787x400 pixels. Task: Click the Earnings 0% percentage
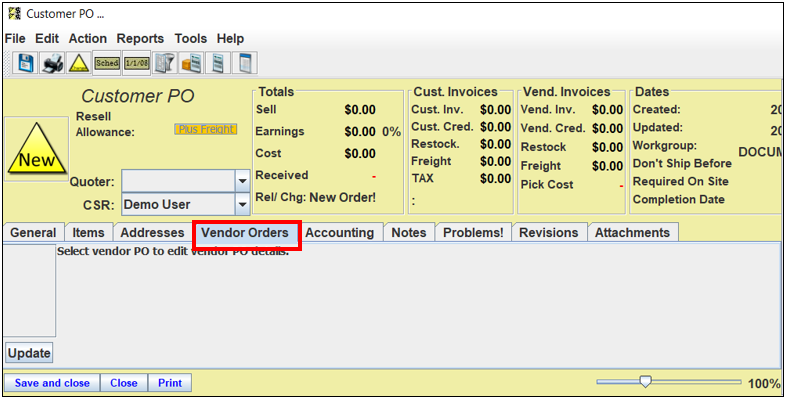[x=391, y=132]
